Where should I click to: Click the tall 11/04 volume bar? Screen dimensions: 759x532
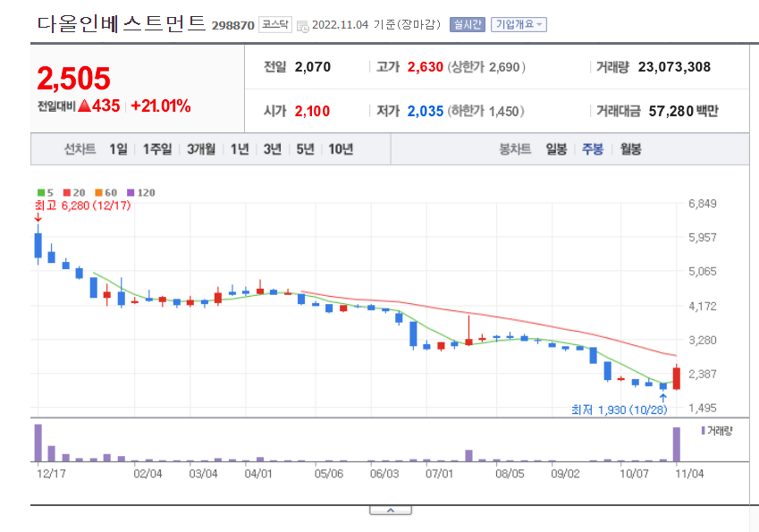click(676, 444)
